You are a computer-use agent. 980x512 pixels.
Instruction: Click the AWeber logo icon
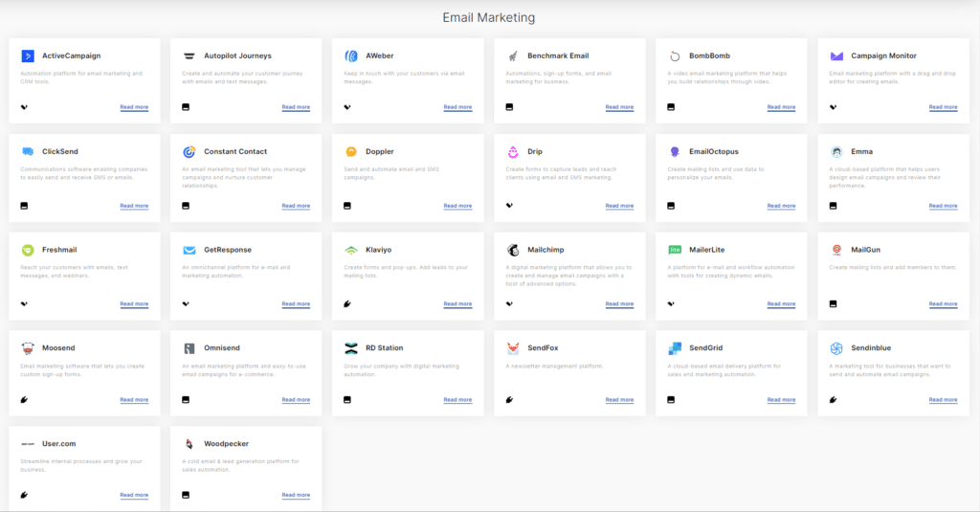[351, 56]
